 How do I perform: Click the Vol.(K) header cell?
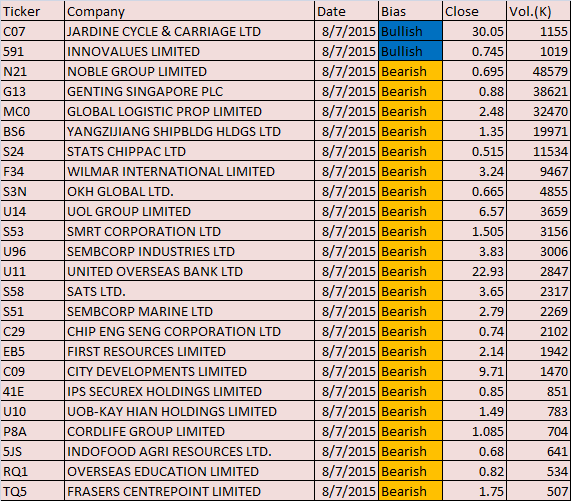(539, 11)
